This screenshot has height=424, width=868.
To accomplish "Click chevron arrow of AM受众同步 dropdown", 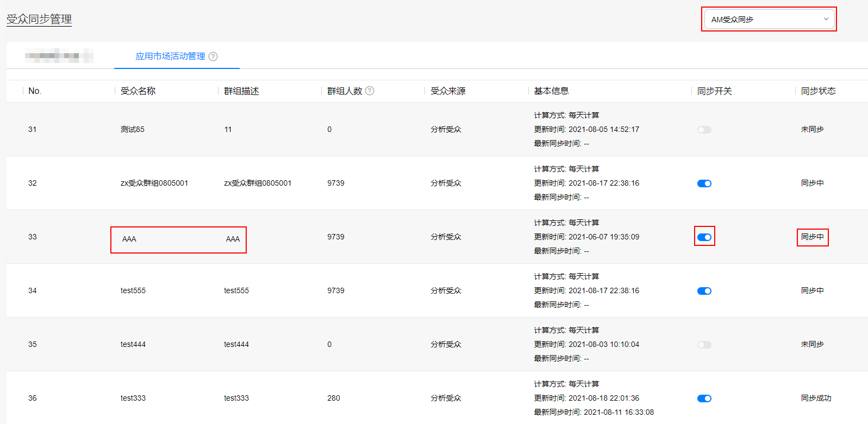I will click(x=826, y=19).
